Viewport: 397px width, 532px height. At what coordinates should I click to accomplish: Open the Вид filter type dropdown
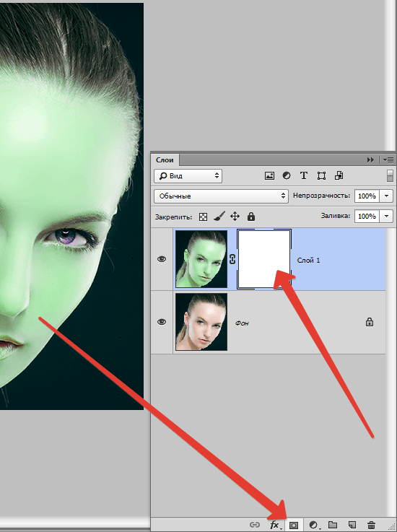188,175
